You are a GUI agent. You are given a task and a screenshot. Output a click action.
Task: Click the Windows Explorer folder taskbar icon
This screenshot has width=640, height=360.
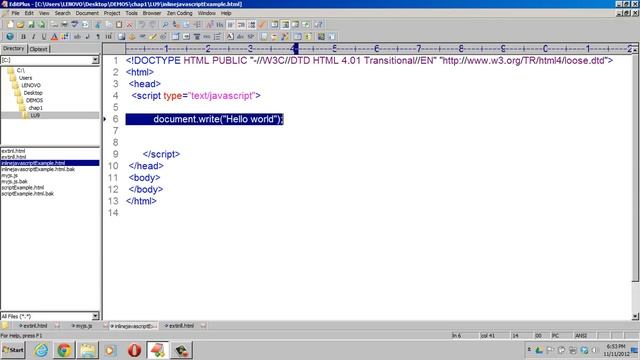(87, 350)
